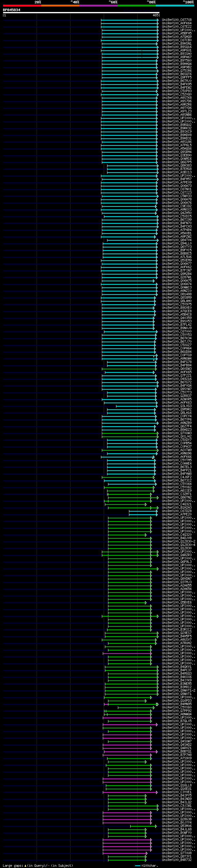Click hit label UniRef100_C3YVE1
This screenshot has width=197, height=868.
tap(176, 792)
